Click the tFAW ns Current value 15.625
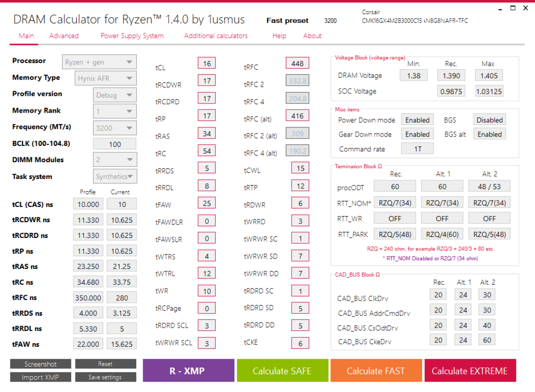The image size is (535, 392). point(122,344)
